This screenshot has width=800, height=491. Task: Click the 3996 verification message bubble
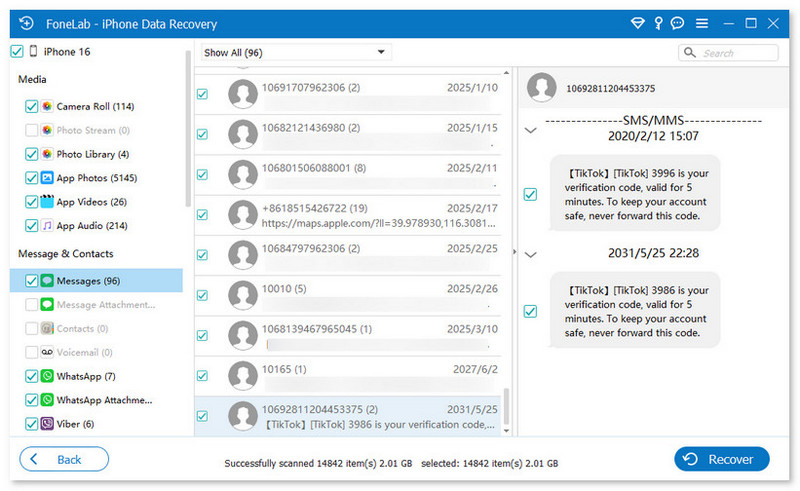coord(635,194)
